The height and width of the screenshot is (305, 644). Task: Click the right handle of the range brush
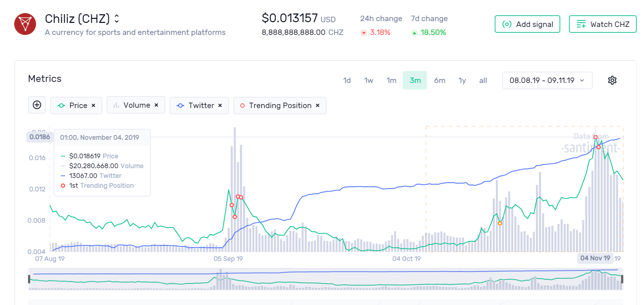coord(622,279)
